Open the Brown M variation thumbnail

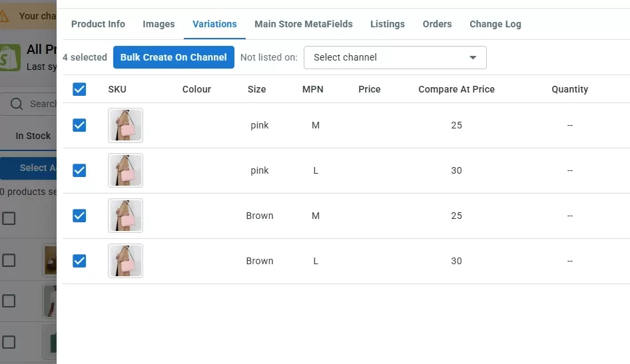tap(125, 216)
